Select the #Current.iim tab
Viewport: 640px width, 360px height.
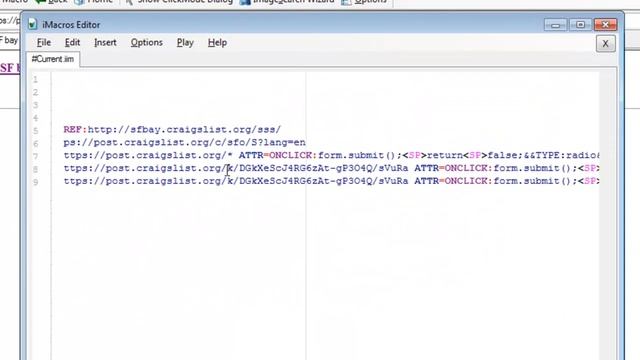(x=53, y=59)
